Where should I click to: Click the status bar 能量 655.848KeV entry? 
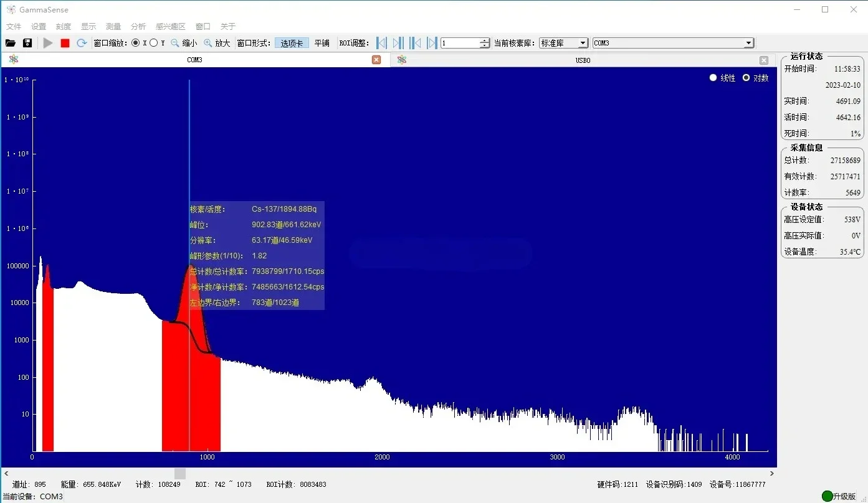coord(91,484)
